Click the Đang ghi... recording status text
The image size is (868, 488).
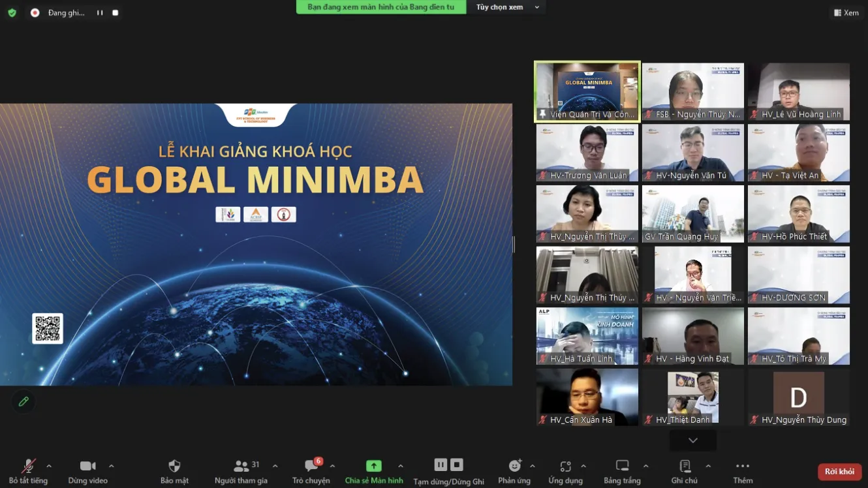66,12
